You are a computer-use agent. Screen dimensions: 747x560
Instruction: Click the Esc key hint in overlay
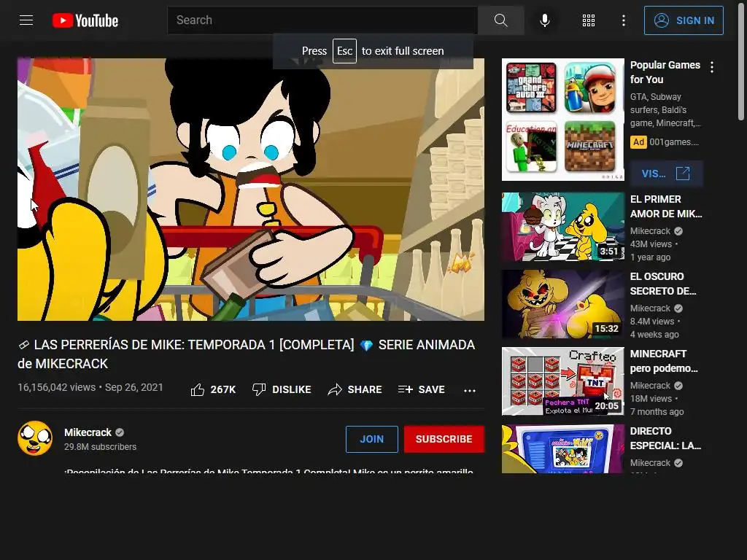(x=344, y=51)
